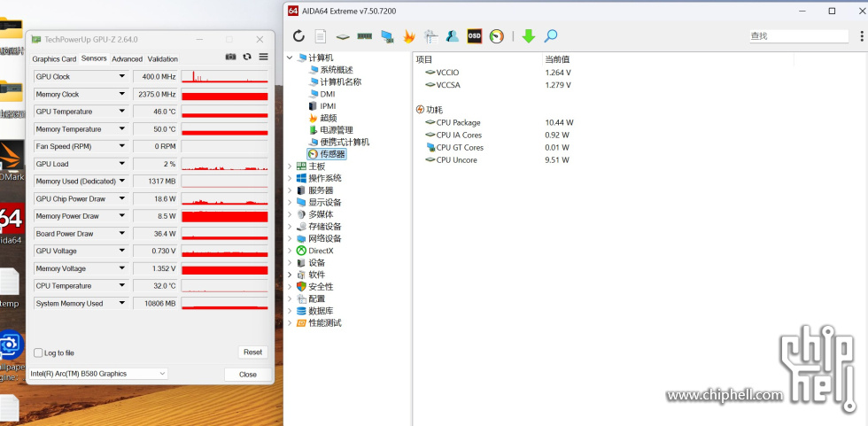868x426 pixels.
Task: Open the Intel Arc B580 Graphics device dropdown
Action: [98, 374]
